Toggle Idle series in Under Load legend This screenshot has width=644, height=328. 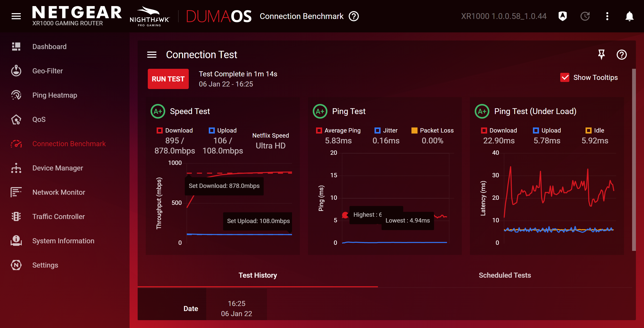tap(588, 130)
